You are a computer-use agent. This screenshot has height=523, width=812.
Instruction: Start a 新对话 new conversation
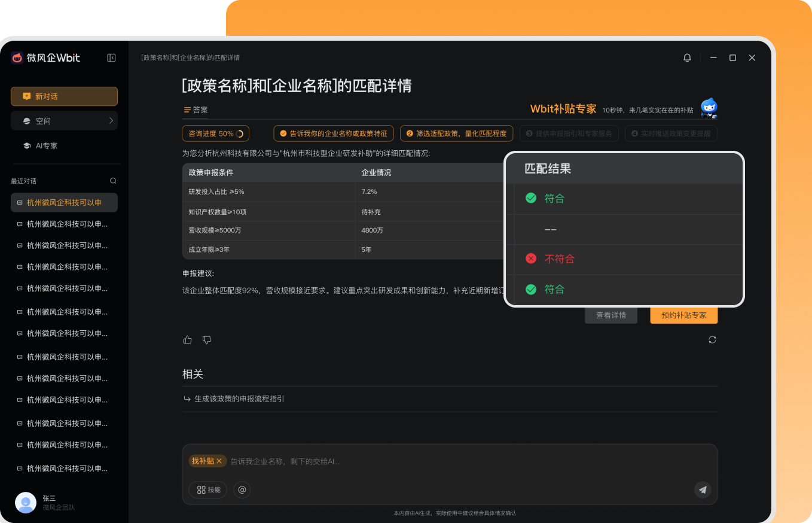[64, 96]
